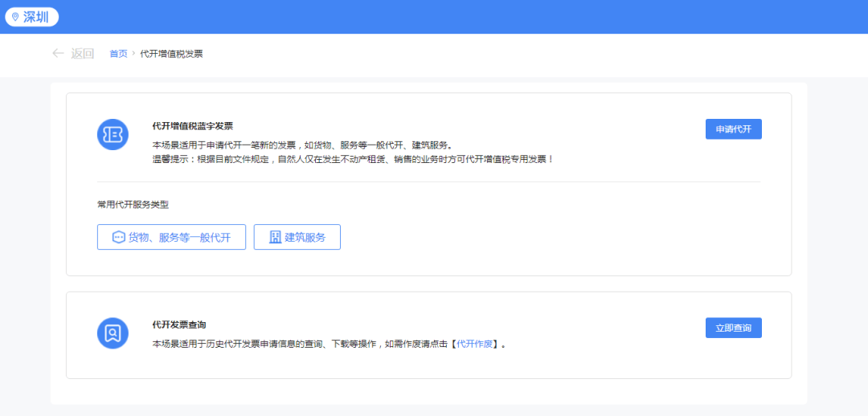Click the breadcrumb chevron separator after 首页
Screen dimensions: 868x416
click(133, 54)
